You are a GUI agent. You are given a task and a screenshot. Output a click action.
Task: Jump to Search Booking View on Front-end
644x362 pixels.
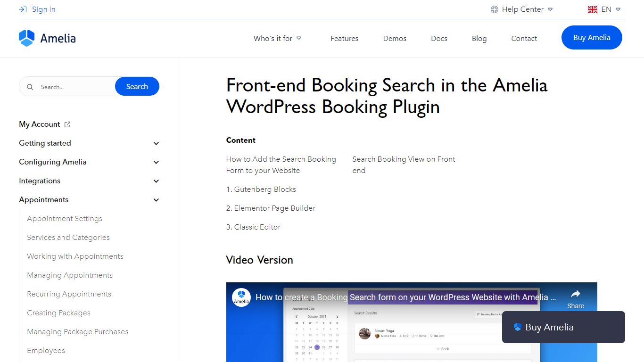pos(405,165)
